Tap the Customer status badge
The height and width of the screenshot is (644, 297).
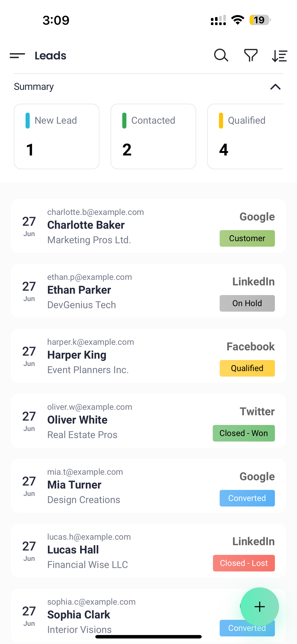[247, 238]
